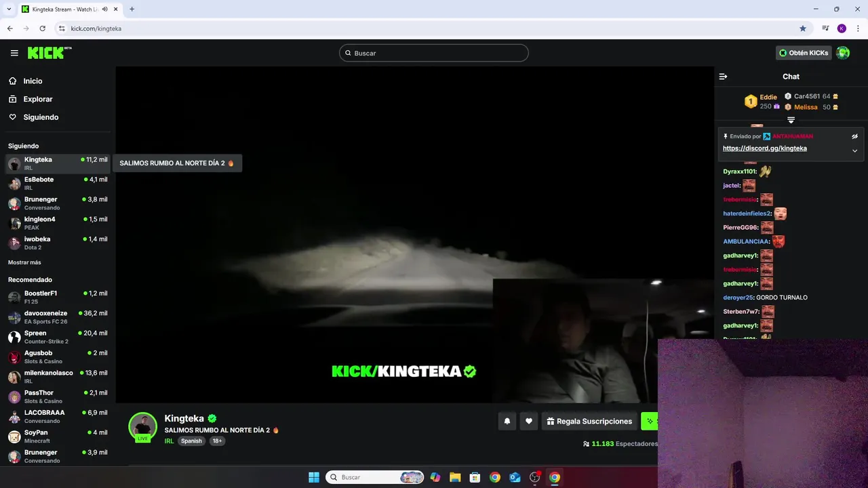Image resolution: width=868 pixels, height=488 pixels.
Task: Click the Obtén KICKs button
Action: pos(804,53)
